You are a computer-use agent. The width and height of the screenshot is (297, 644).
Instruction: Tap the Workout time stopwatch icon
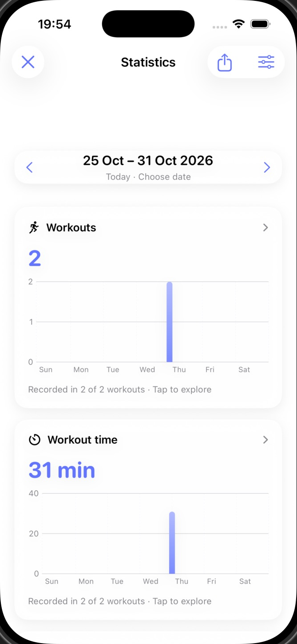(x=35, y=440)
